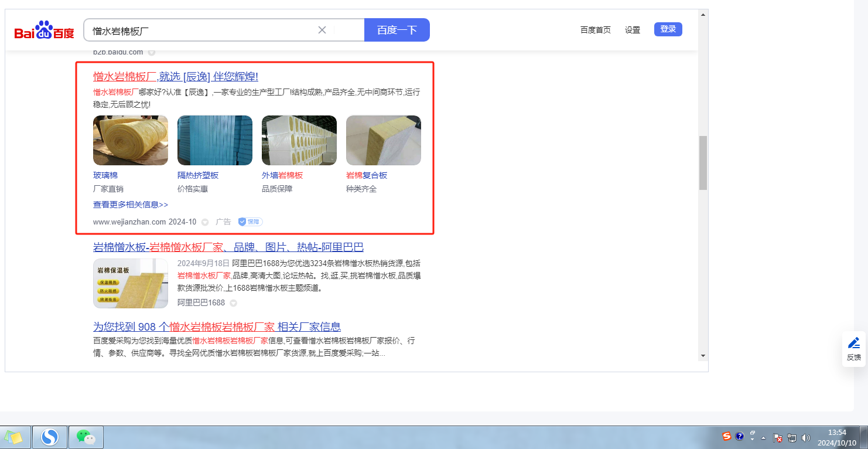Click the www.wejianzhan.com source URL

(129, 222)
